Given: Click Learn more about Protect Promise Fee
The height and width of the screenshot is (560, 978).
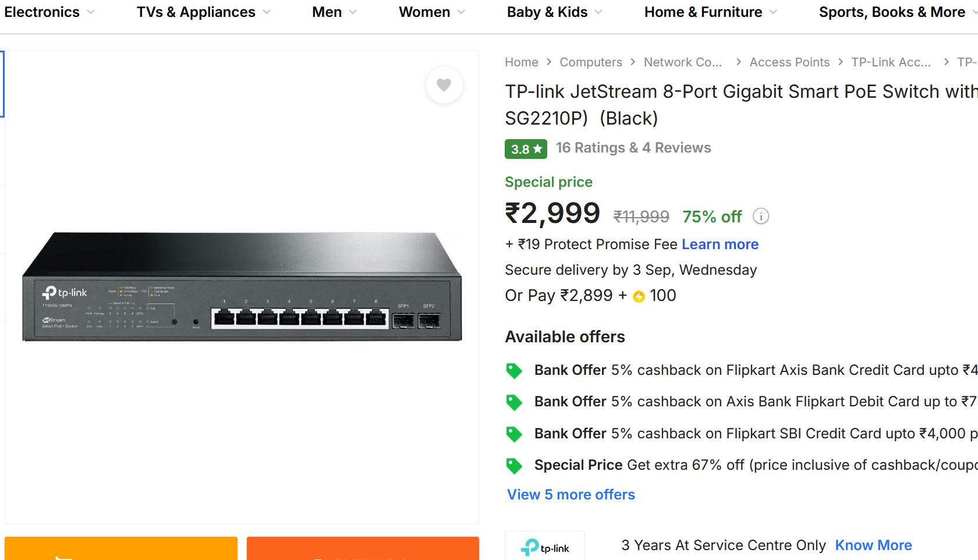Looking at the screenshot, I should (720, 244).
